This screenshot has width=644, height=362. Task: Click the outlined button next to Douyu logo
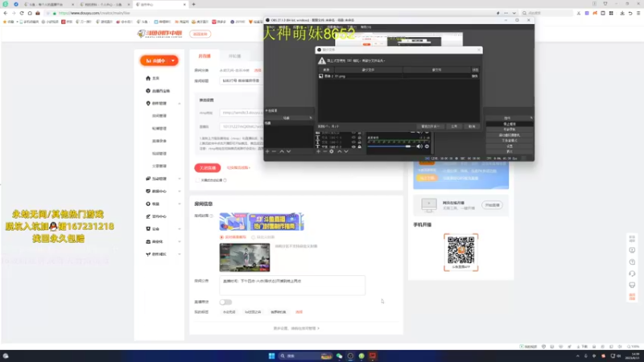(x=200, y=34)
